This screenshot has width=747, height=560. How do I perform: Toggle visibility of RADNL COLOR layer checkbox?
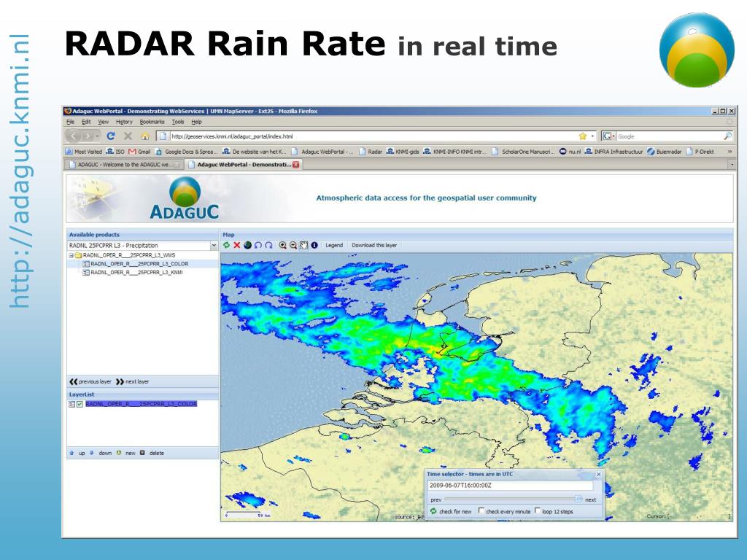pyautogui.click(x=80, y=404)
